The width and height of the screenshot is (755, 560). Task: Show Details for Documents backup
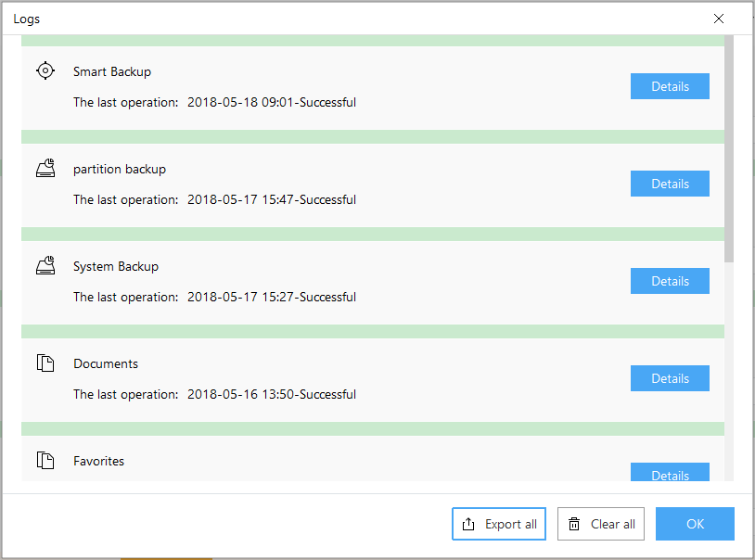click(x=670, y=378)
